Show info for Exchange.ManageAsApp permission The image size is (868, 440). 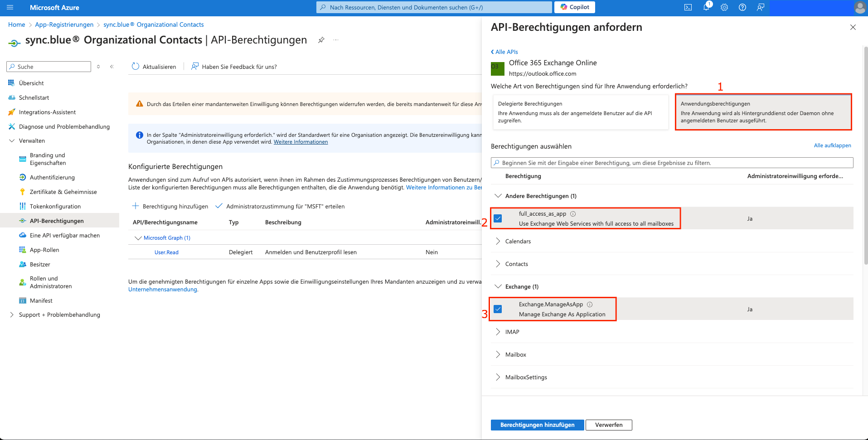590,305
